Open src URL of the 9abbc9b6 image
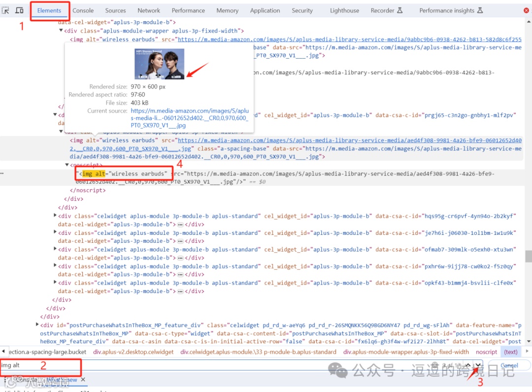This screenshot has height=392, width=532. pyautogui.click(x=349, y=39)
